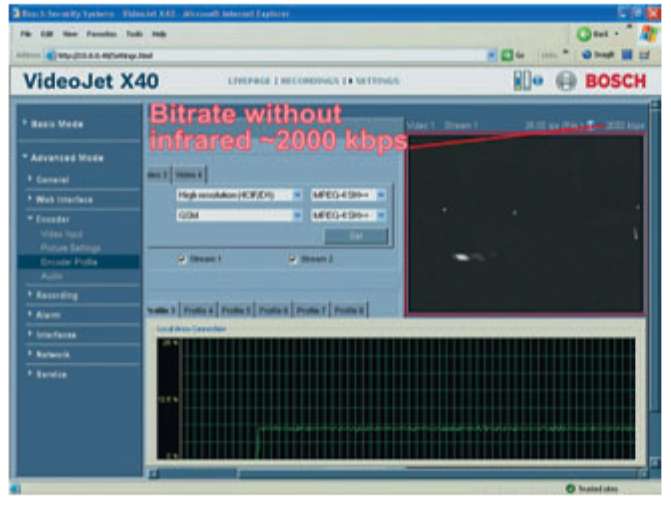This screenshot has height=505, width=671.
Task: Click the Bosch circular emblem logo
Action: pos(566,81)
